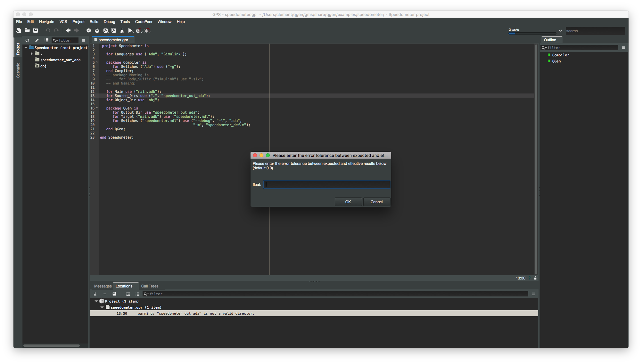Select the 13:30 warning location row
Viewport: 642px width, 364px height.
pos(314,313)
